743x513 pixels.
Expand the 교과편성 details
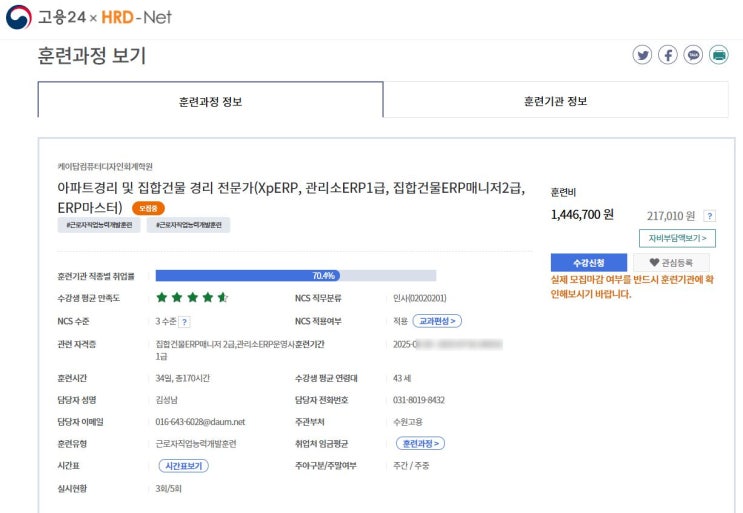click(437, 321)
